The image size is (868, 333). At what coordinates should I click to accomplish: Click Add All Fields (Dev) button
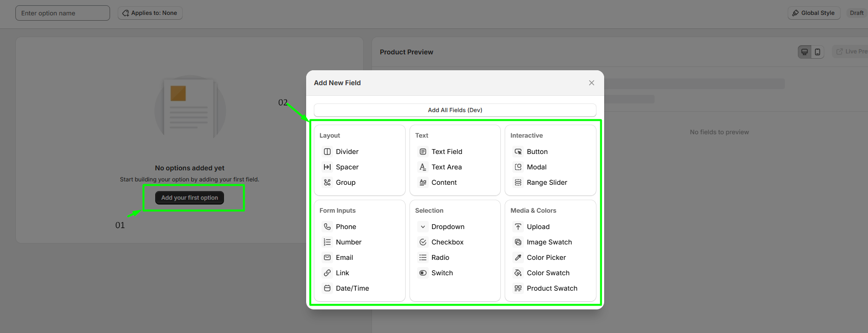(x=455, y=110)
